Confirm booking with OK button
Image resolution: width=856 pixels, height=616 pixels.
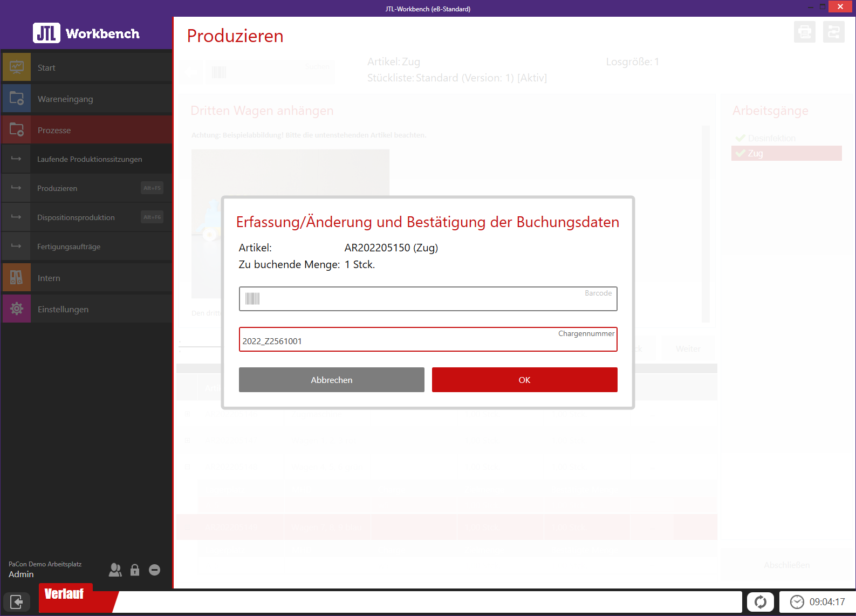[524, 380]
